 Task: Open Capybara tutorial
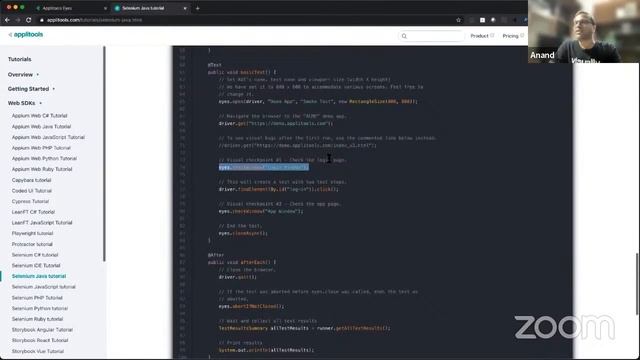pyautogui.click(x=31, y=180)
